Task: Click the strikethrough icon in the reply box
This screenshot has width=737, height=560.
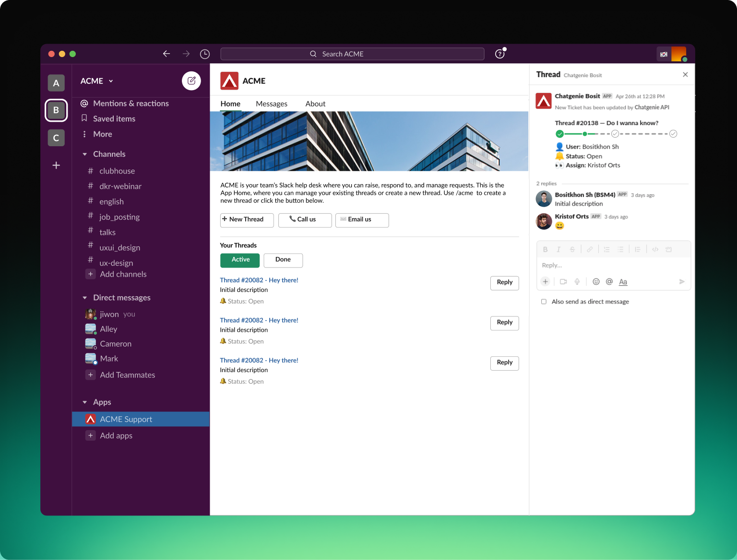Action: (572, 249)
